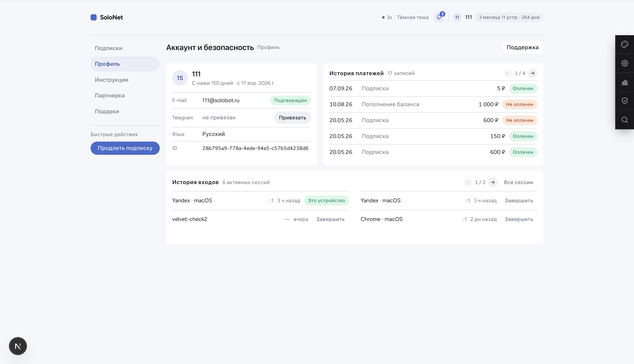Viewport: 634px width, 364px height.
Task: Click the 17 записей counter
Action: [x=401, y=73]
